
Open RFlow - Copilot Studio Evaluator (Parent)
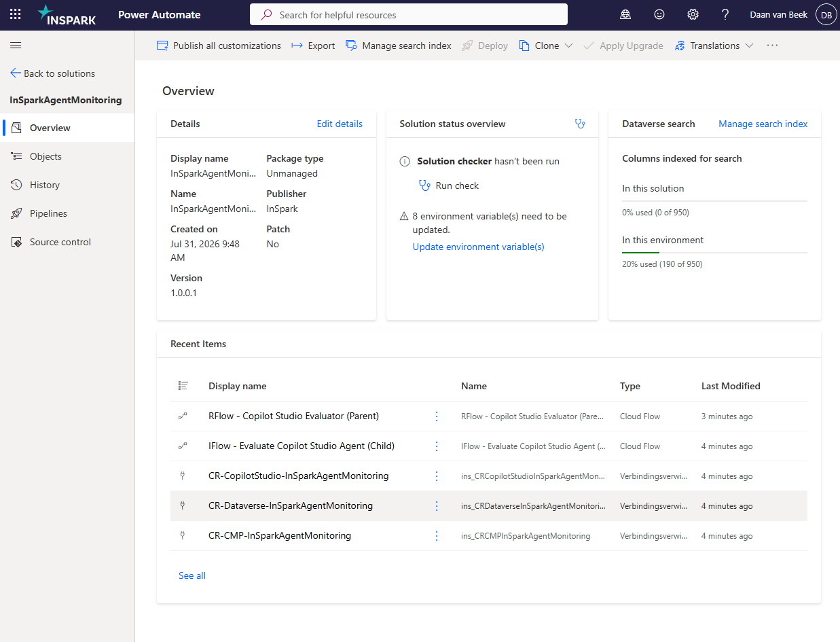click(x=293, y=416)
